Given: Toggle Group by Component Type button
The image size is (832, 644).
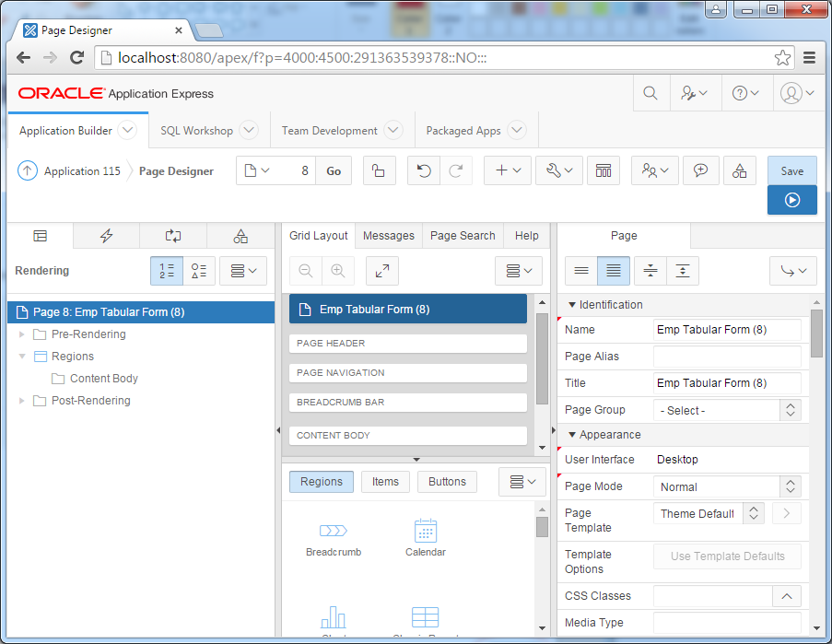Looking at the screenshot, I should (199, 271).
